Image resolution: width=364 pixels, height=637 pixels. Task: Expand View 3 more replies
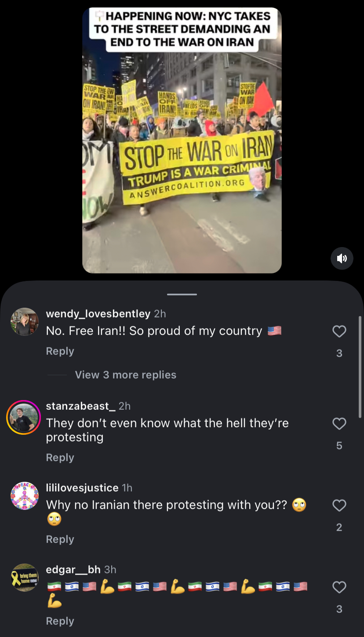(x=125, y=375)
